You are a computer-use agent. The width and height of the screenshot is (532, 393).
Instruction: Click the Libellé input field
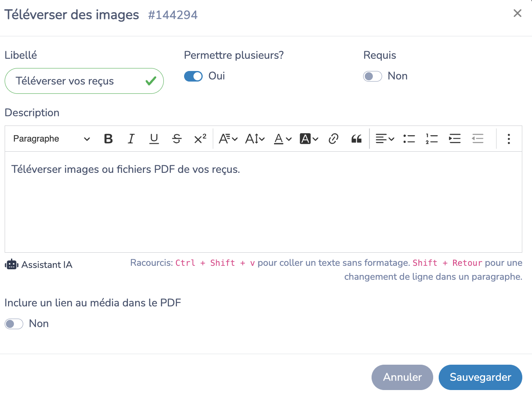point(84,81)
